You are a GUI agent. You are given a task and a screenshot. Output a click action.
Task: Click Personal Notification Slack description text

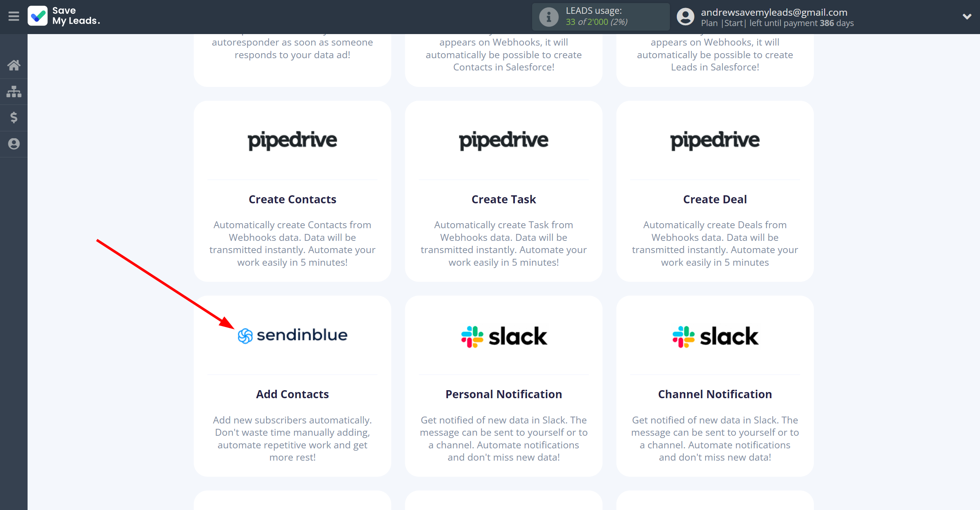click(504, 438)
